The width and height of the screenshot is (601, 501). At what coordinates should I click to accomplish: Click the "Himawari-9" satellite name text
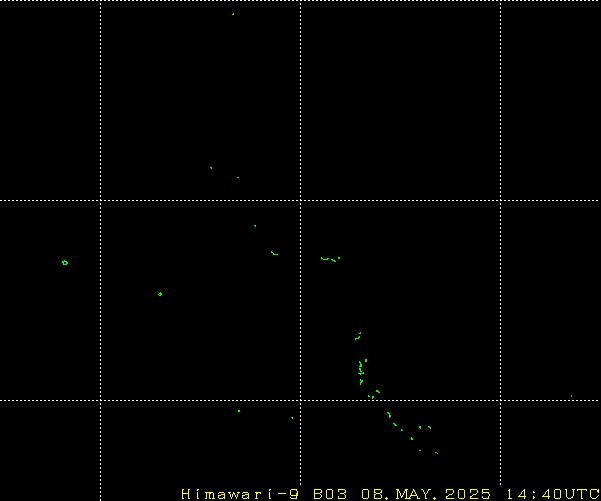tap(240, 494)
